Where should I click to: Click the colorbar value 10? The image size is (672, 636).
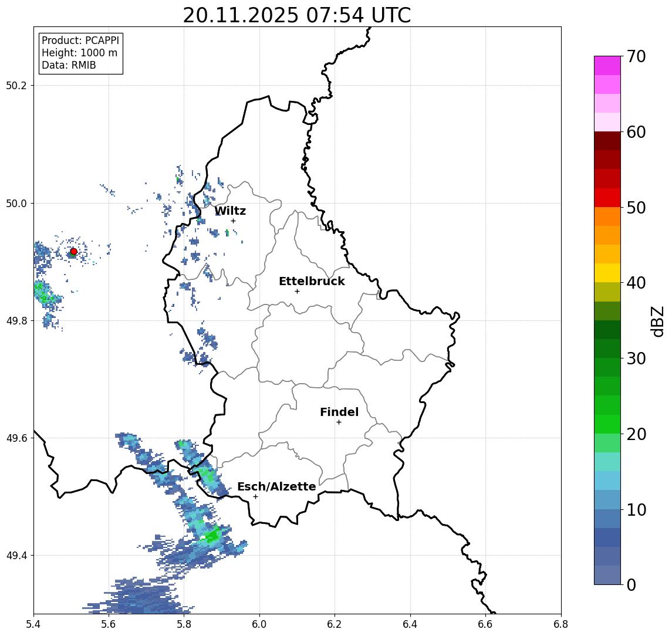click(636, 509)
